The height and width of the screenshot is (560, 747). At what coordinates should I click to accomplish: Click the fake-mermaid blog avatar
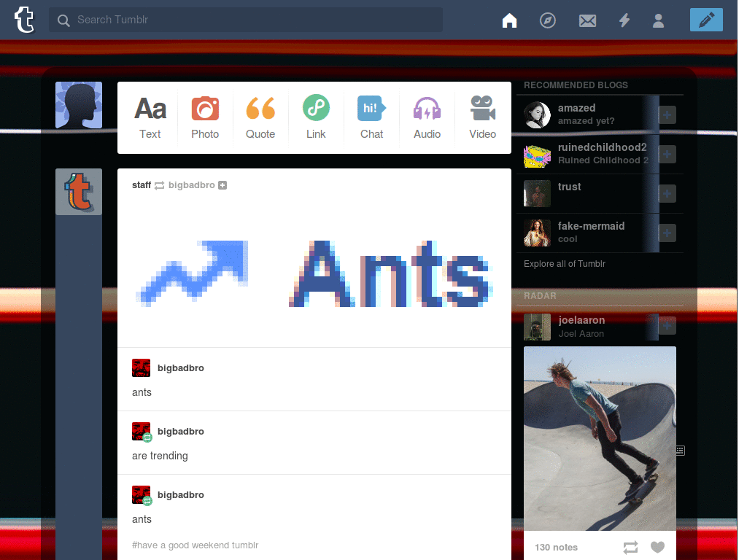coord(537,233)
